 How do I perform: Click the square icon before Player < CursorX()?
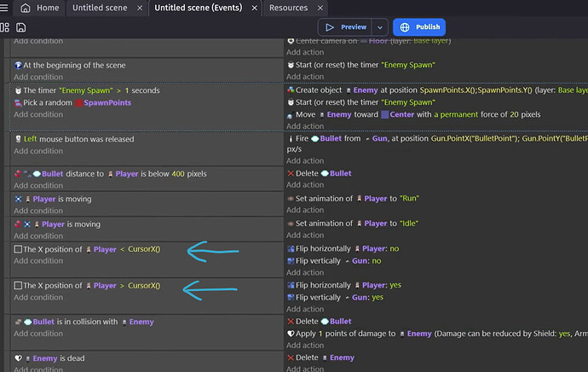pos(18,249)
